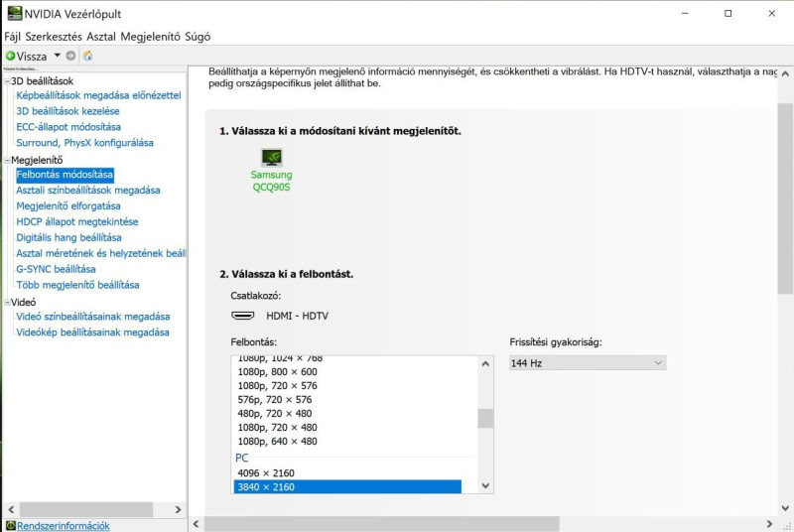Click resolution list scroll down arrow
Viewport: 794px width, 532px height.
[485, 486]
